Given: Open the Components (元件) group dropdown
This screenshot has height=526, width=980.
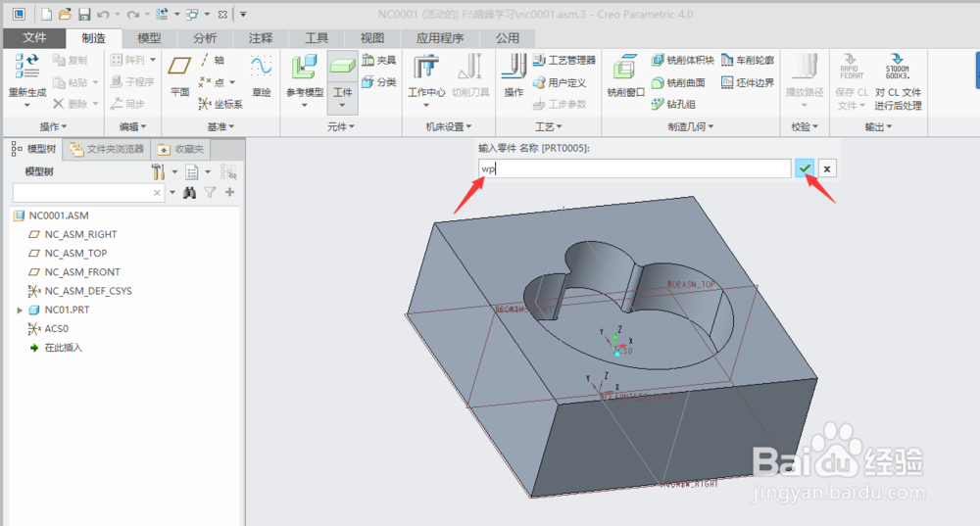Looking at the screenshot, I should [x=341, y=126].
